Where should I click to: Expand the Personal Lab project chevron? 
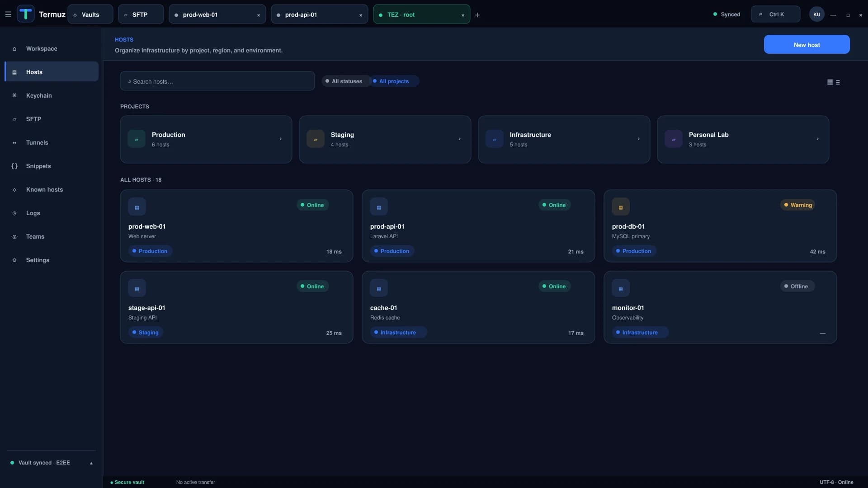click(x=817, y=139)
